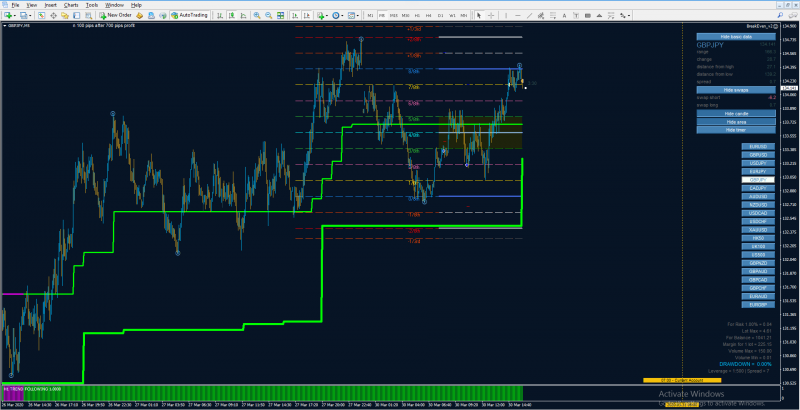Click the tile windows grid icon
Image resolution: width=800 pixels, height=410 pixels.
point(280,15)
